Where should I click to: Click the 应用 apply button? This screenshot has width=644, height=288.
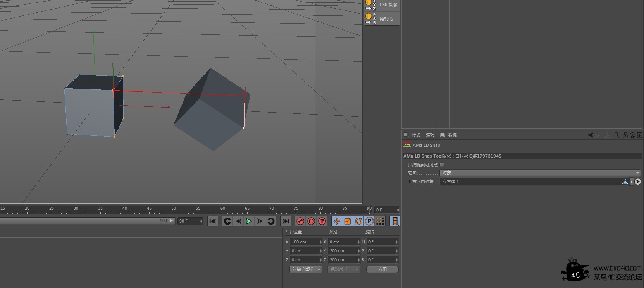382,269
